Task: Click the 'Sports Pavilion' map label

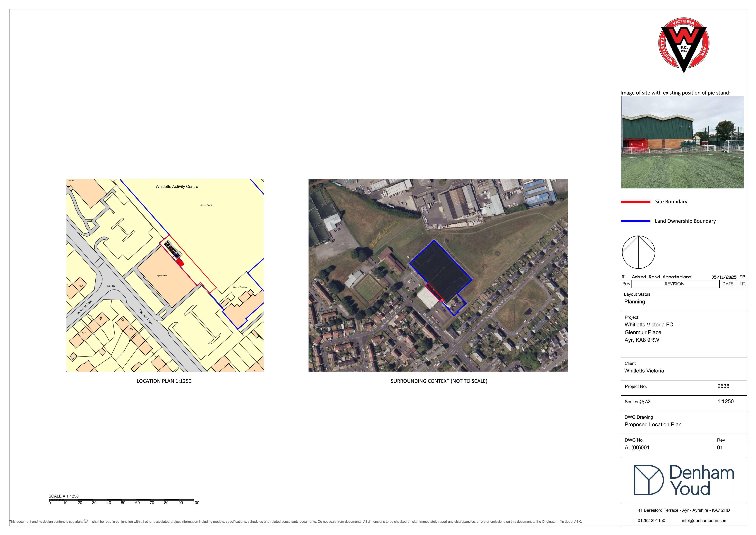Action: pos(240,287)
